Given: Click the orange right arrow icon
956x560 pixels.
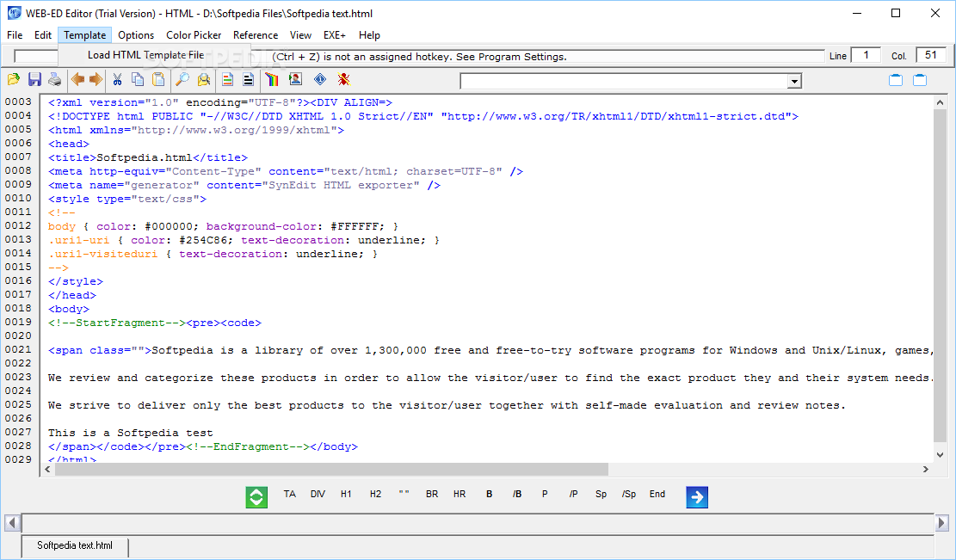Looking at the screenshot, I should click(96, 79).
